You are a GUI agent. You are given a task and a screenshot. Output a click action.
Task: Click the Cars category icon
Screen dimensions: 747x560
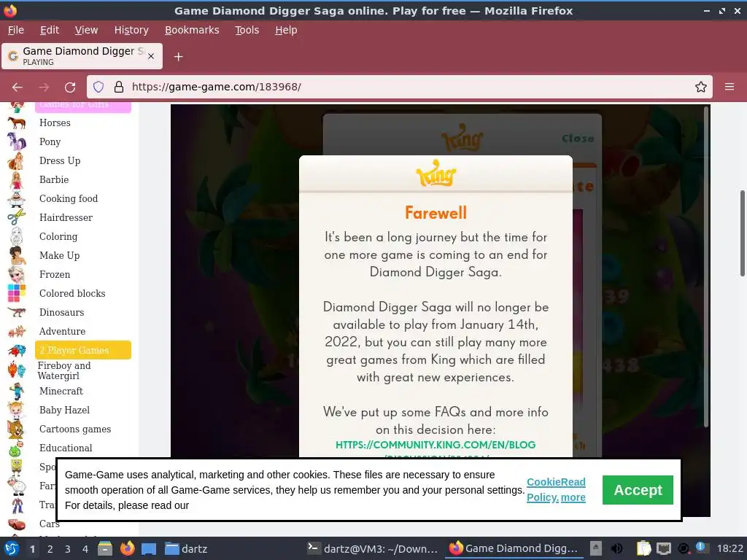click(17, 524)
